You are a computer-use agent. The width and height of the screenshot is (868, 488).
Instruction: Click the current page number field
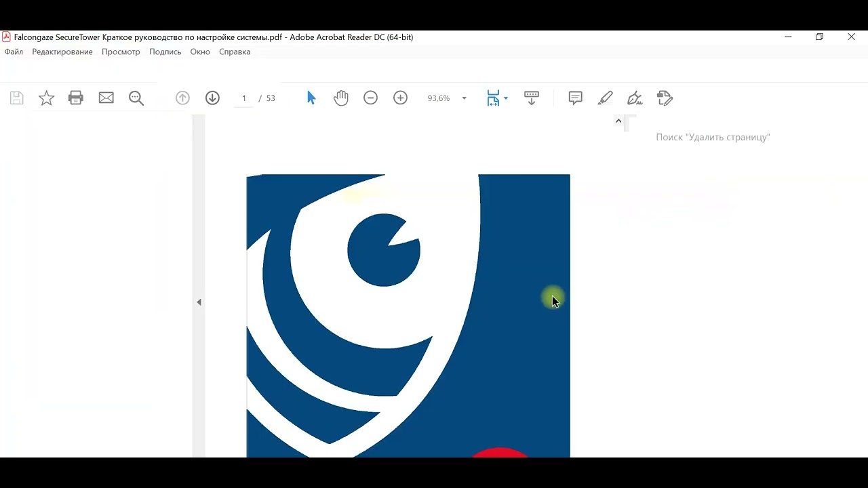[243, 98]
